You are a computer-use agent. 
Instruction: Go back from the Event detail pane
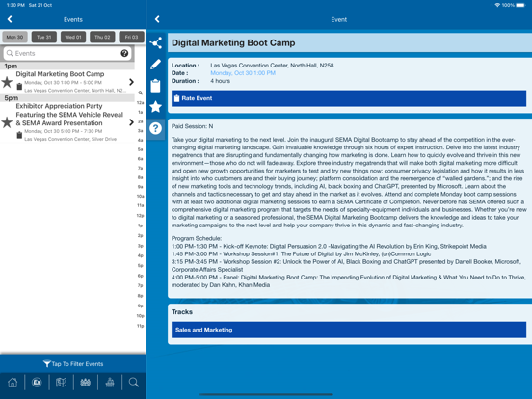pyautogui.click(x=157, y=19)
